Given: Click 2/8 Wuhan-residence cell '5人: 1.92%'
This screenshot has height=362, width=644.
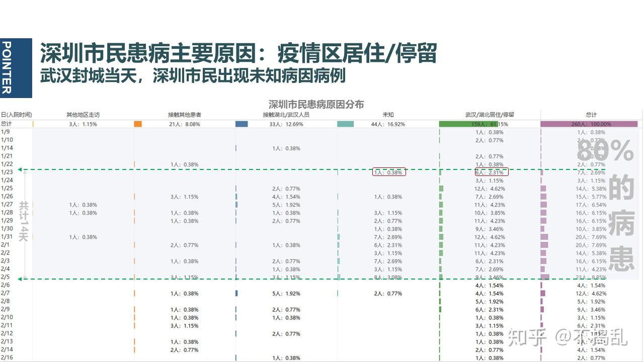Looking at the screenshot, I should [x=490, y=301].
